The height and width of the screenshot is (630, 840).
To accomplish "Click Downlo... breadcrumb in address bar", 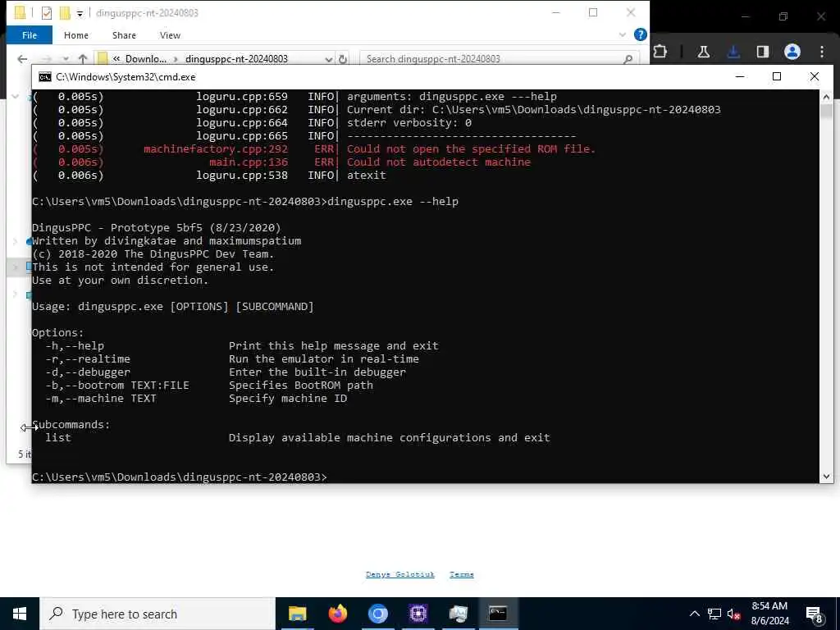I will click(146, 59).
